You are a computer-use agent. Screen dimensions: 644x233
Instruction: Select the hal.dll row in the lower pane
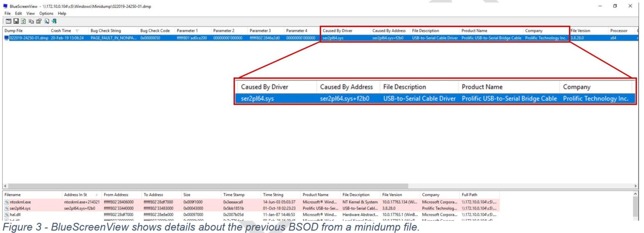[251, 215]
